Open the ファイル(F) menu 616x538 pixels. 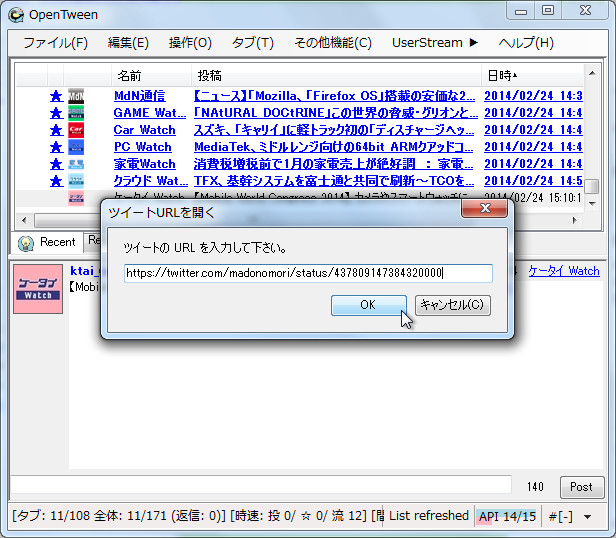point(55,42)
